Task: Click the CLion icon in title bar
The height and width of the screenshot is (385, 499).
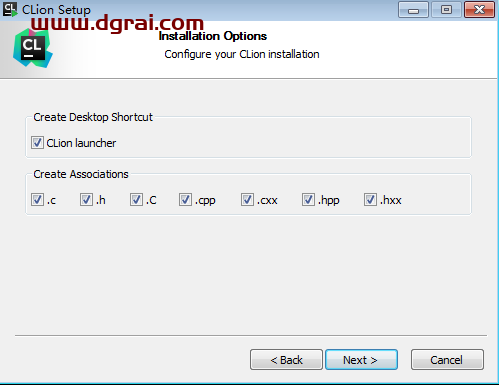Action: [x=10, y=9]
